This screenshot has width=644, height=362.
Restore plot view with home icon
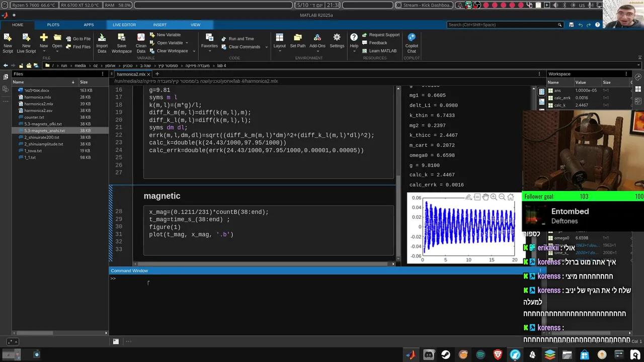click(x=511, y=197)
